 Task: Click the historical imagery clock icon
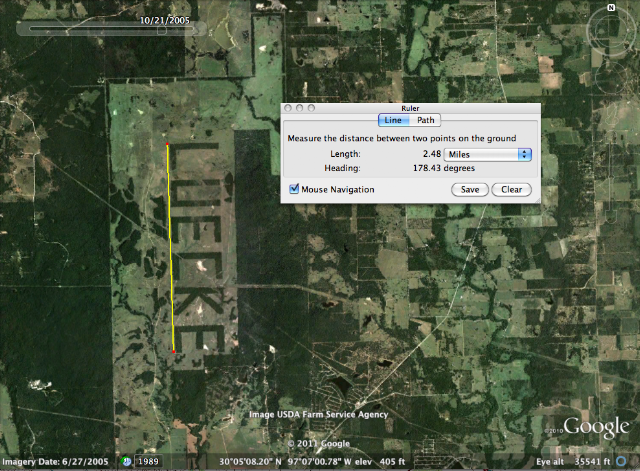click(x=126, y=461)
